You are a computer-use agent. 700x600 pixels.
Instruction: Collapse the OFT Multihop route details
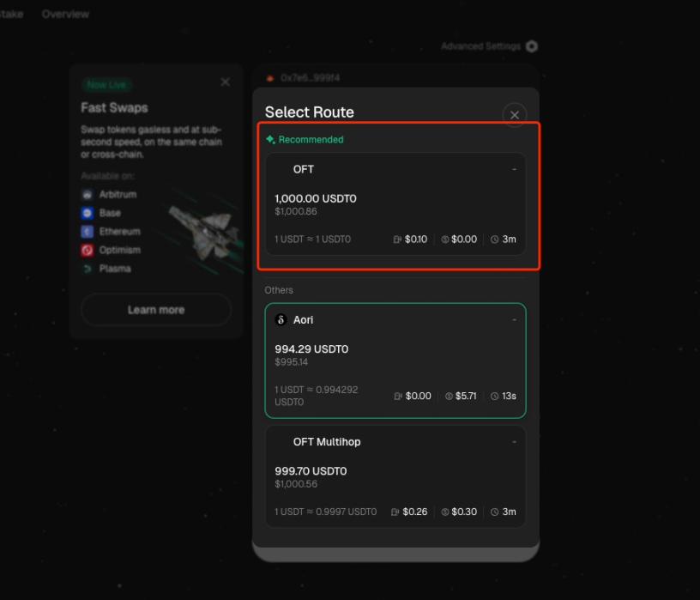pyautogui.click(x=513, y=441)
